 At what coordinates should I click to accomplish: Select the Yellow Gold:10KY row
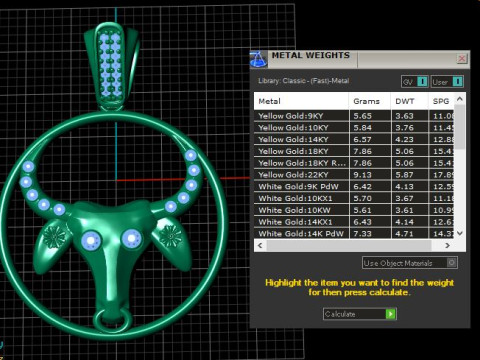(x=354, y=128)
